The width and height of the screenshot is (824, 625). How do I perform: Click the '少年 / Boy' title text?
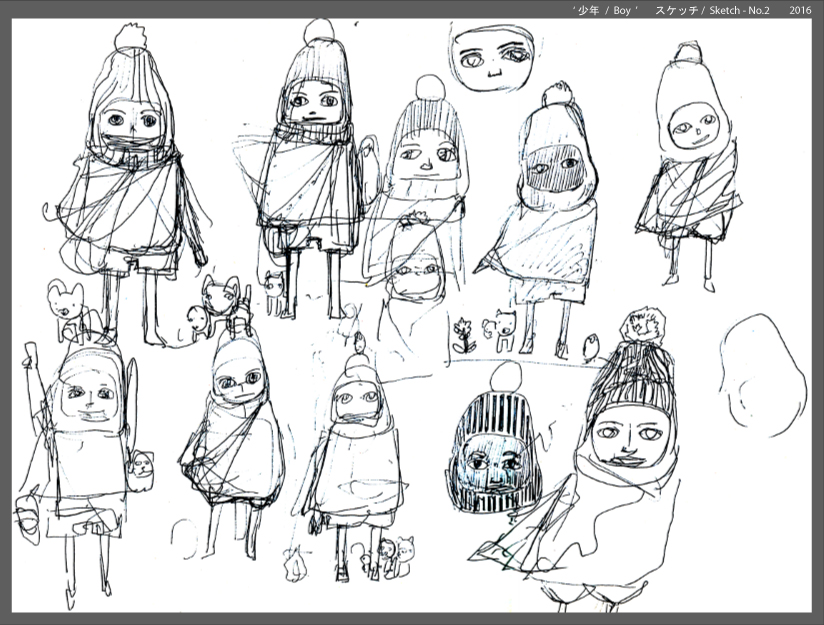tap(605, 10)
